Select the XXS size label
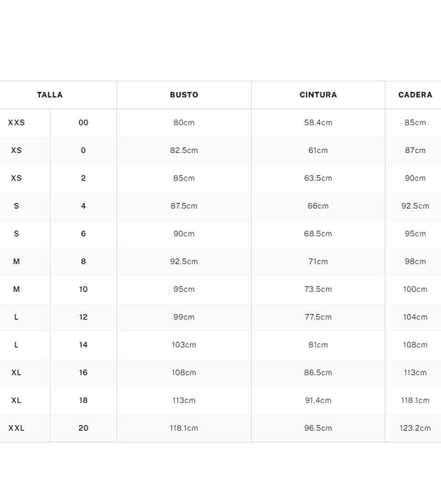441x504 pixels. point(16,123)
